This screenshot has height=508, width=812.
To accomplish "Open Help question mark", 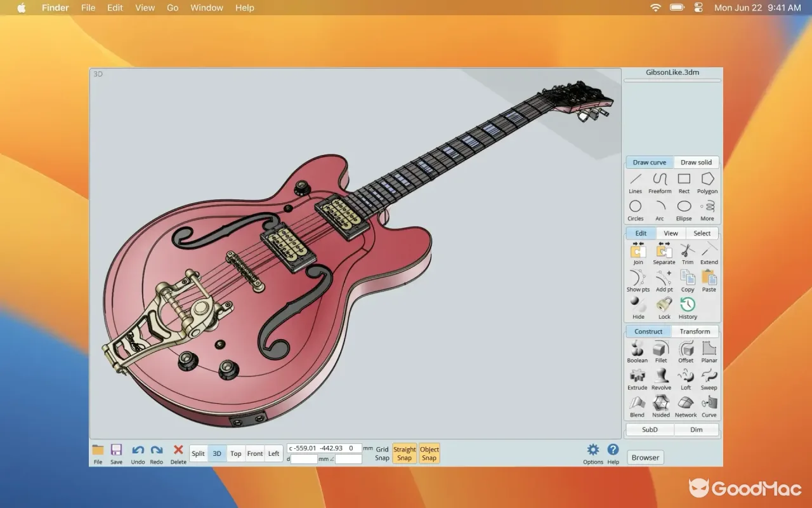I will click(613, 454).
